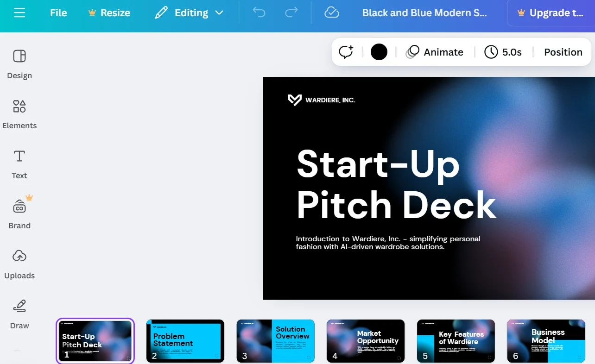This screenshot has width=595, height=364.
Task: Open the Elements panel
Action: [19, 113]
